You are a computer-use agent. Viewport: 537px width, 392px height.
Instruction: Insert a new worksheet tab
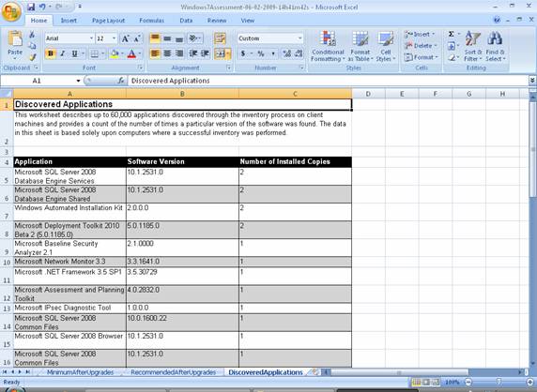pos(315,372)
